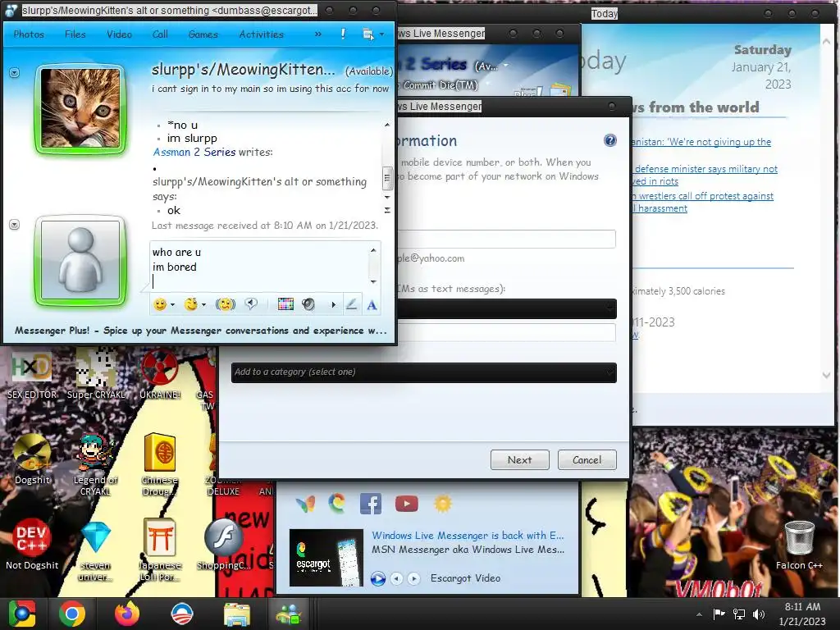Open the Falcon C++ recycle bin icon
The height and width of the screenshot is (630, 840).
[799, 545]
